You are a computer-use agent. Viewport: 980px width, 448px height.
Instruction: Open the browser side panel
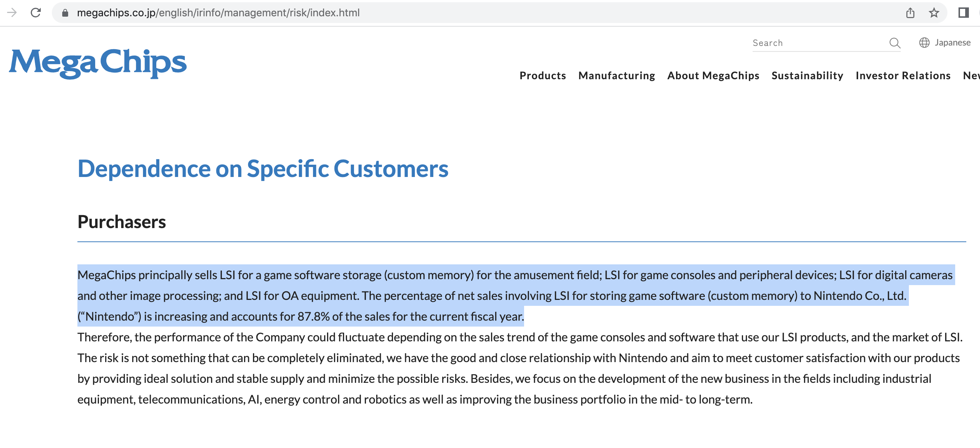(x=963, y=13)
